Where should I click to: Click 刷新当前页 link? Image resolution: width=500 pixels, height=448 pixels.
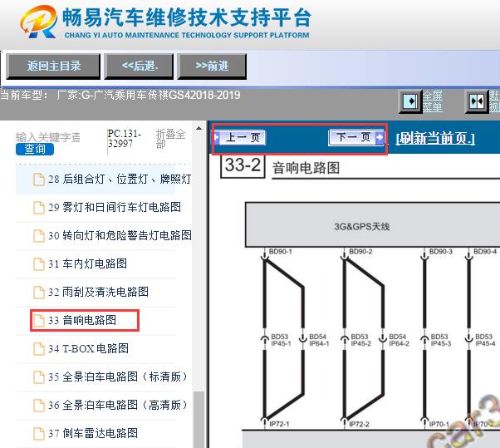[x=435, y=138]
